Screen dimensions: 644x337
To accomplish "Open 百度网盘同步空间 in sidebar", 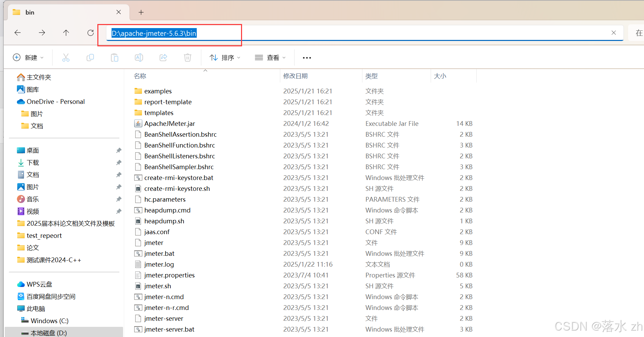I will (x=46, y=297).
